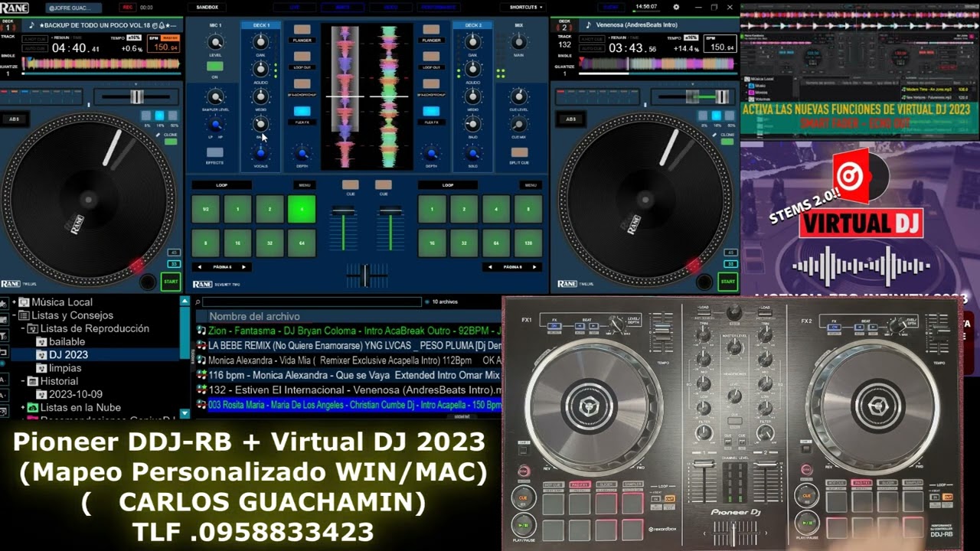Viewport: 980px width, 551px height.
Task: Click deck 1 ABS mode button
Action: click(14, 119)
